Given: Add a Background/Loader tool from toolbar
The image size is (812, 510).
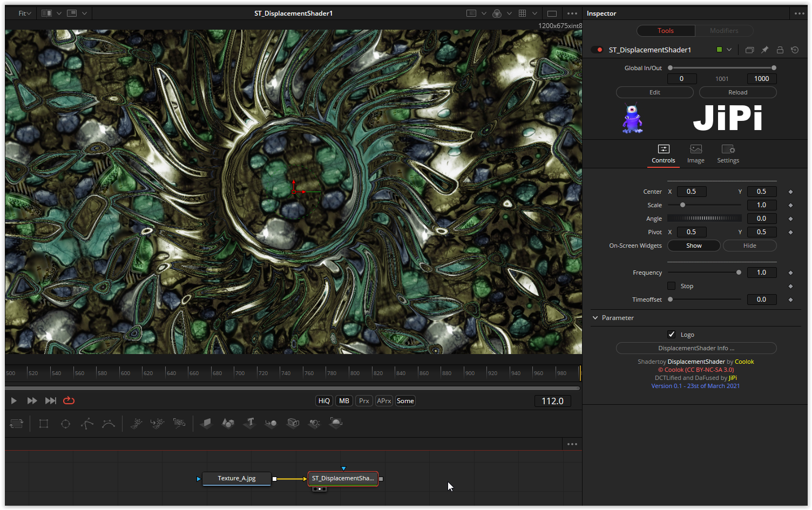Looking at the screenshot, I should coord(17,424).
